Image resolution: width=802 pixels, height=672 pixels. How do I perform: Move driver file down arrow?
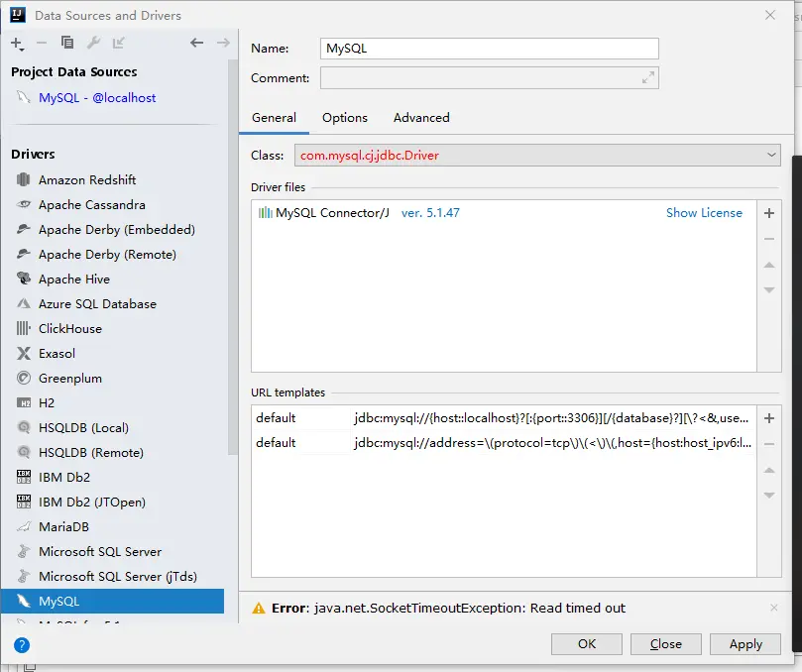(769, 290)
